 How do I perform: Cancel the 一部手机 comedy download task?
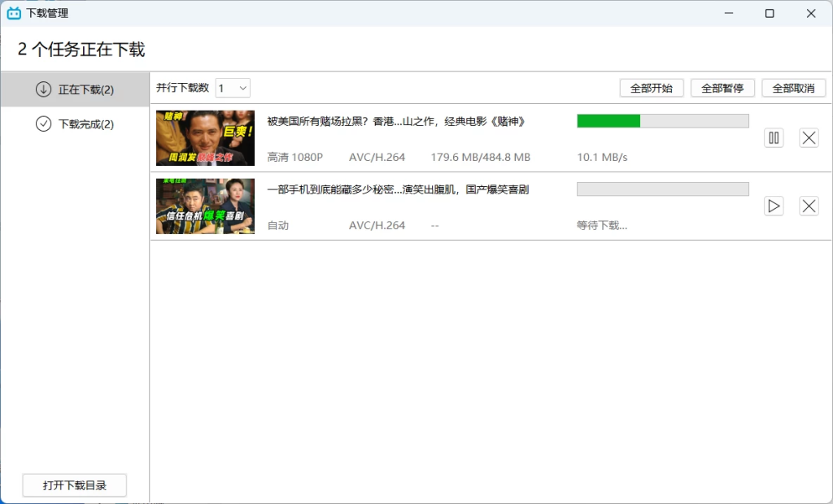809,206
